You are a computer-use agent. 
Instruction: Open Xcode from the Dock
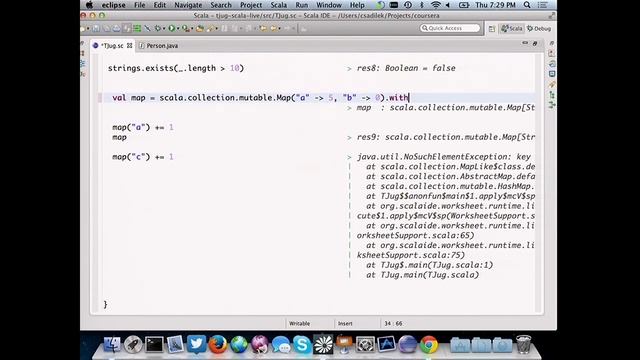(x=386, y=344)
